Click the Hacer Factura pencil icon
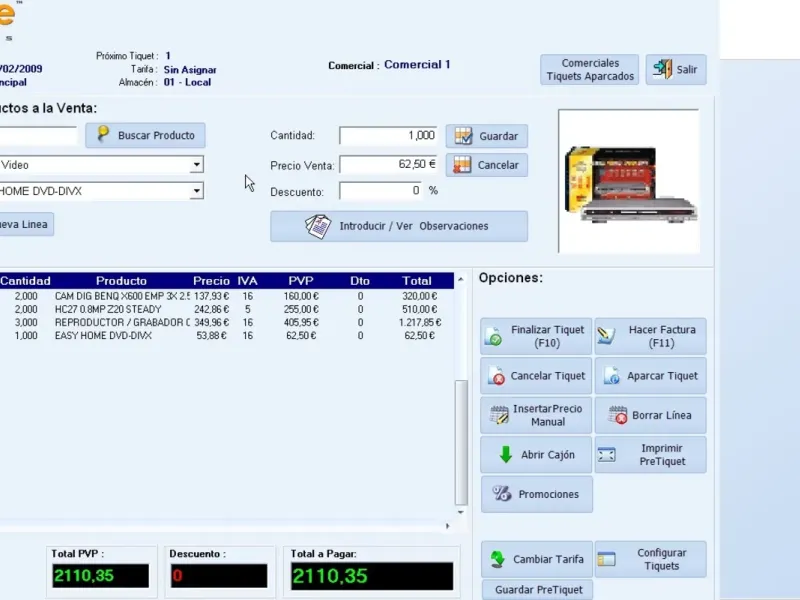This screenshot has width=800, height=600. pos(606,335)
